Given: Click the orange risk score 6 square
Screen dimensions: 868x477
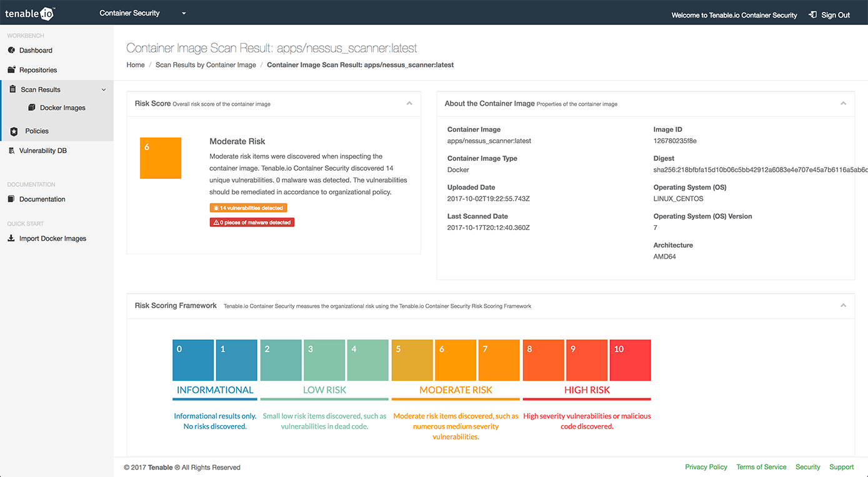Looking at the screenshot, I should click(161, 158).
